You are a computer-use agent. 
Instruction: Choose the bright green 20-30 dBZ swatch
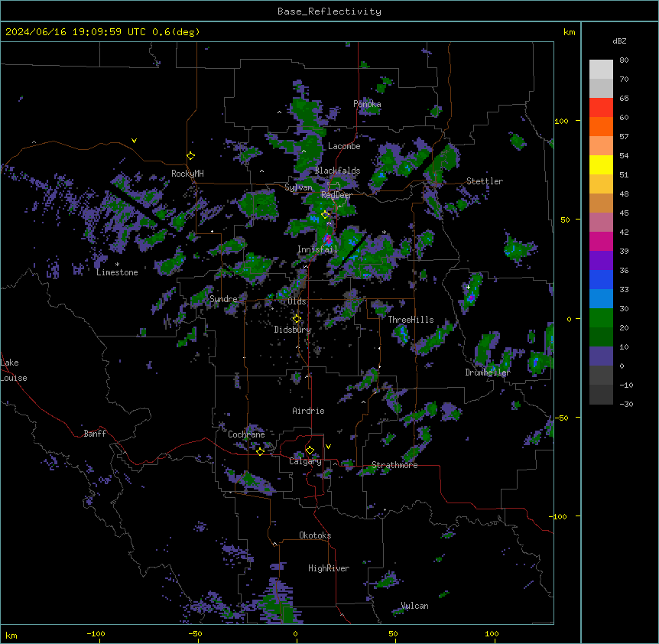tap(601, 318)
